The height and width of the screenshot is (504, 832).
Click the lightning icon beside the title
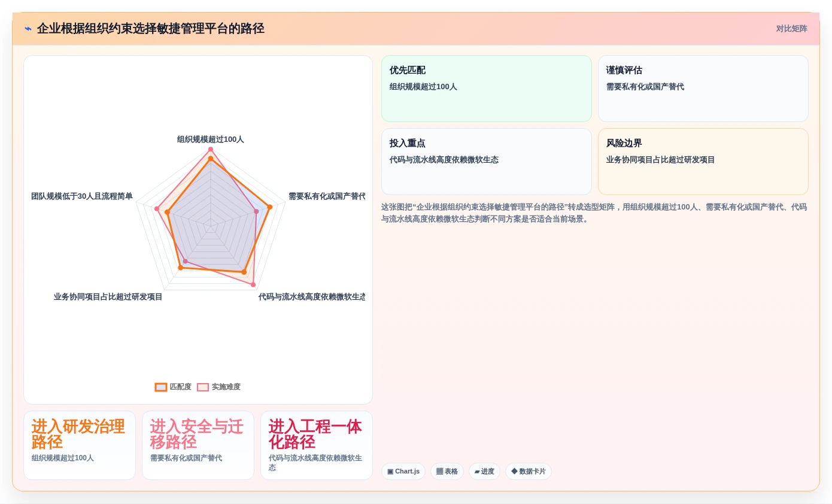(x=28, y=29)
